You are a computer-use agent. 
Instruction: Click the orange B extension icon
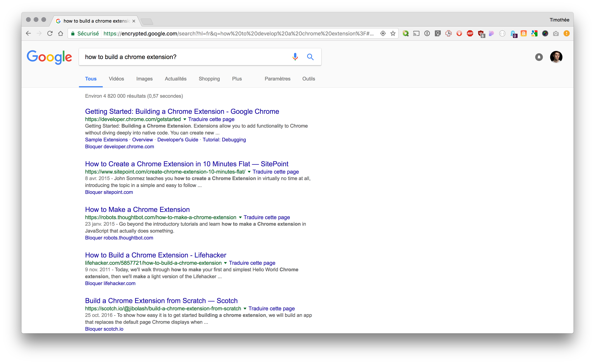(524, 33)
